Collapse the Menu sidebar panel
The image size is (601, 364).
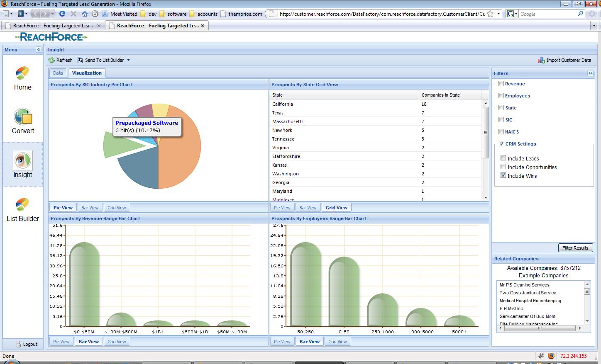coord(39,50)
